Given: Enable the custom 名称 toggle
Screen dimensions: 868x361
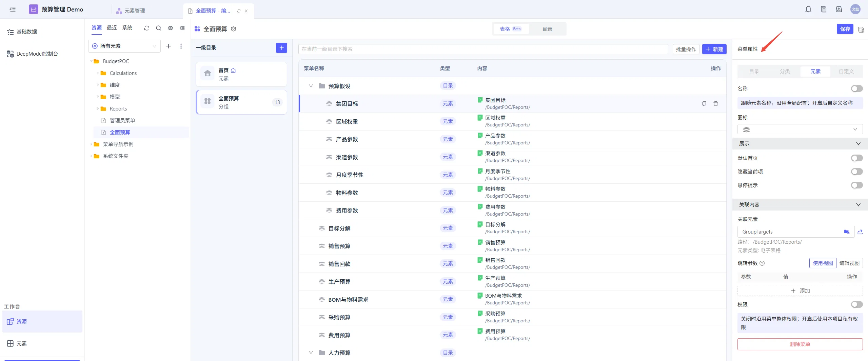Looking at the screenshot, I should [857, 89].
